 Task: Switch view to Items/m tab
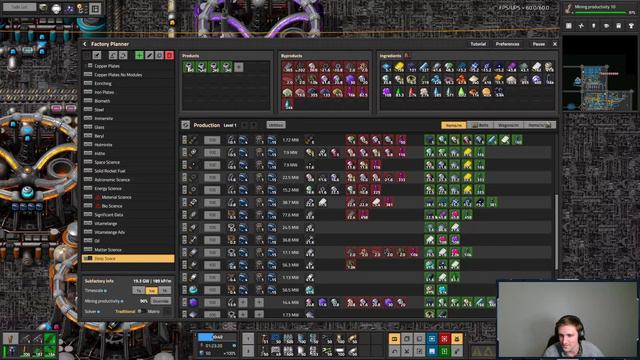coord(453,125)
